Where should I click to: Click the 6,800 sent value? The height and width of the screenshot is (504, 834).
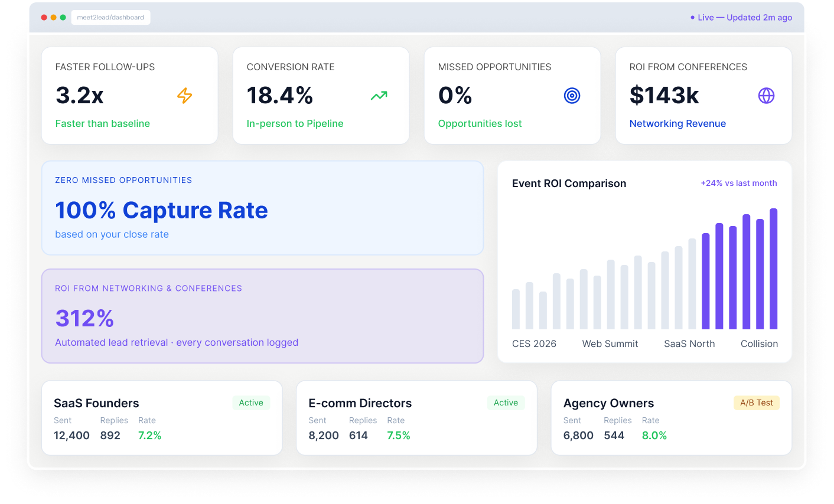tap(578, 436)
